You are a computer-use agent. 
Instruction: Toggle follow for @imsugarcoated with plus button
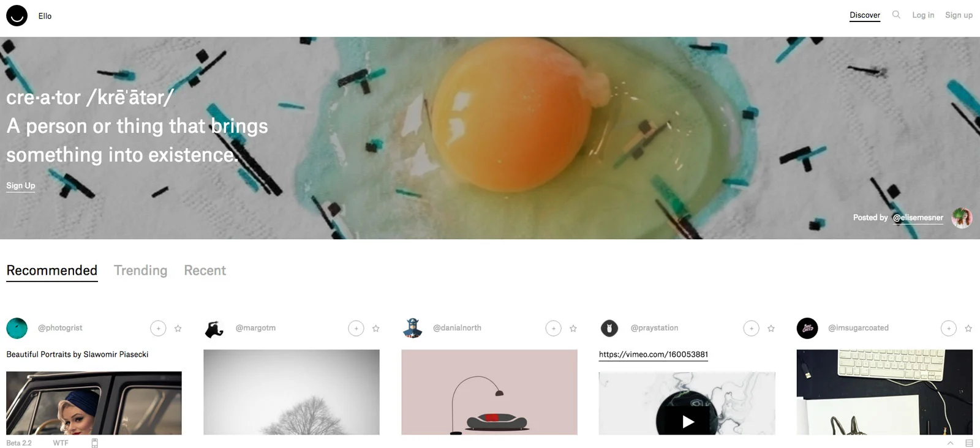point(948,329)
